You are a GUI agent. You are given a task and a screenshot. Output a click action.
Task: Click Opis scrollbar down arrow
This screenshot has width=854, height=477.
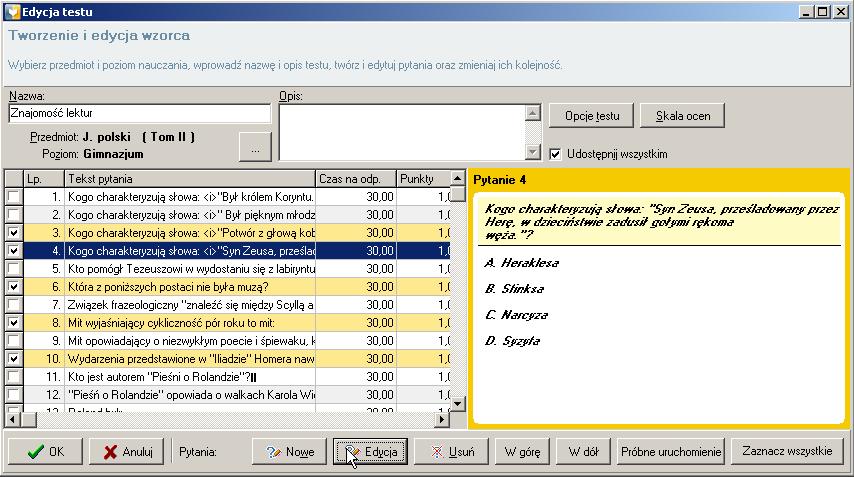(x=533, y=152)
